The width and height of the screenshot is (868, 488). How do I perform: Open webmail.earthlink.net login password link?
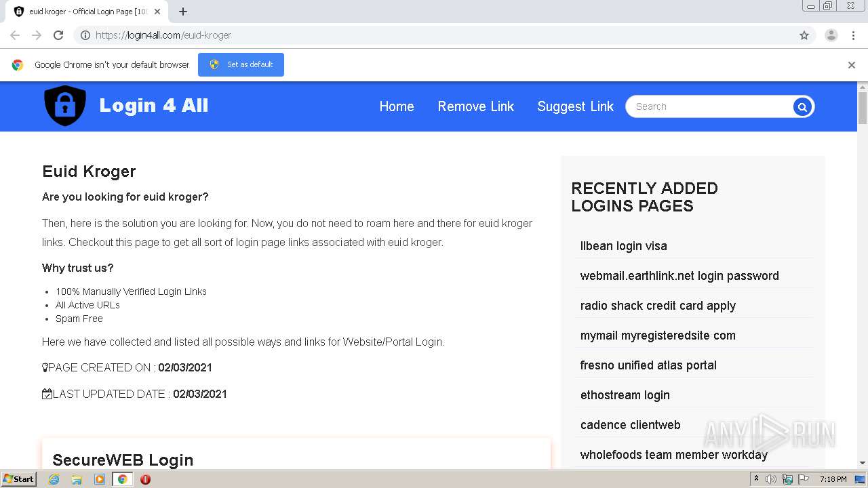[x=679, y=276]
